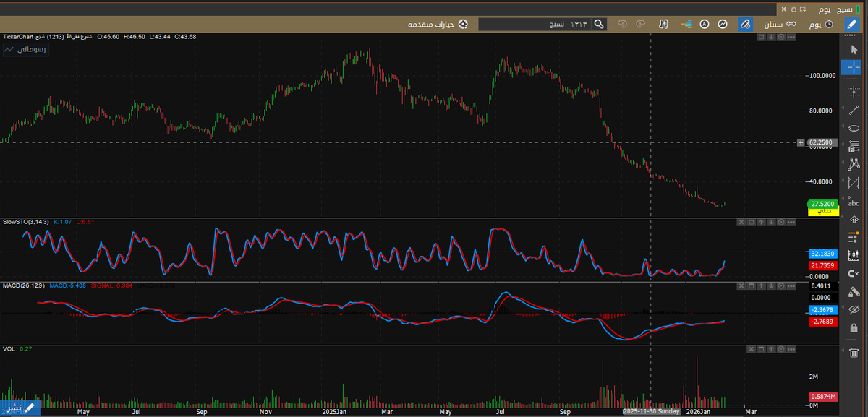Viewport: 868px width, 417px height.
Task: Select the up arrow marker tool
Action: click(854, 219)
